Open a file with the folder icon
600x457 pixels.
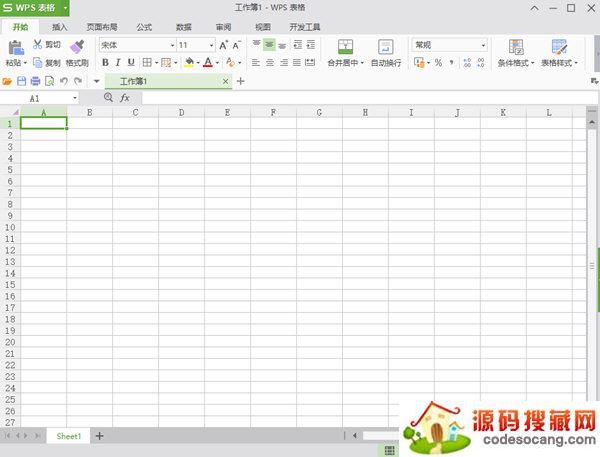coord(7,81)
